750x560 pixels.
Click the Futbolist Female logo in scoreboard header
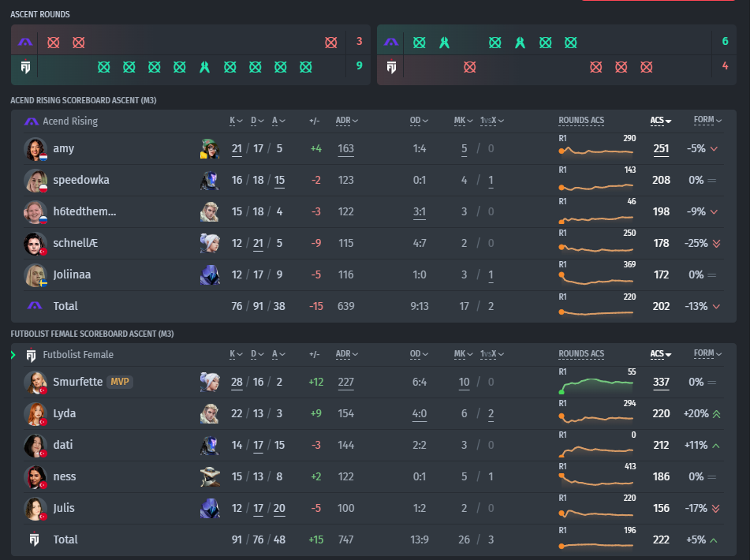[31, 355]
